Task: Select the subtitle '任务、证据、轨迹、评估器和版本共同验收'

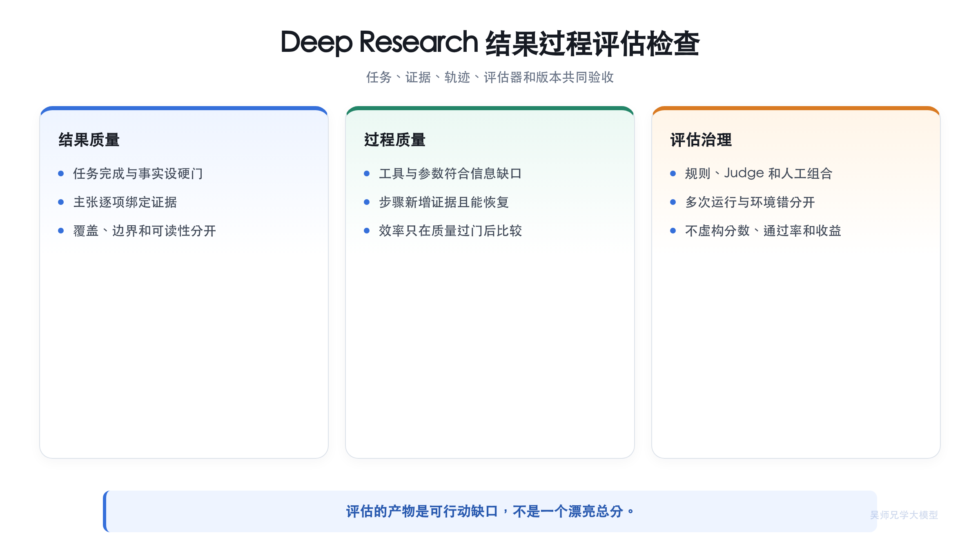Action: tap(490, 77)
